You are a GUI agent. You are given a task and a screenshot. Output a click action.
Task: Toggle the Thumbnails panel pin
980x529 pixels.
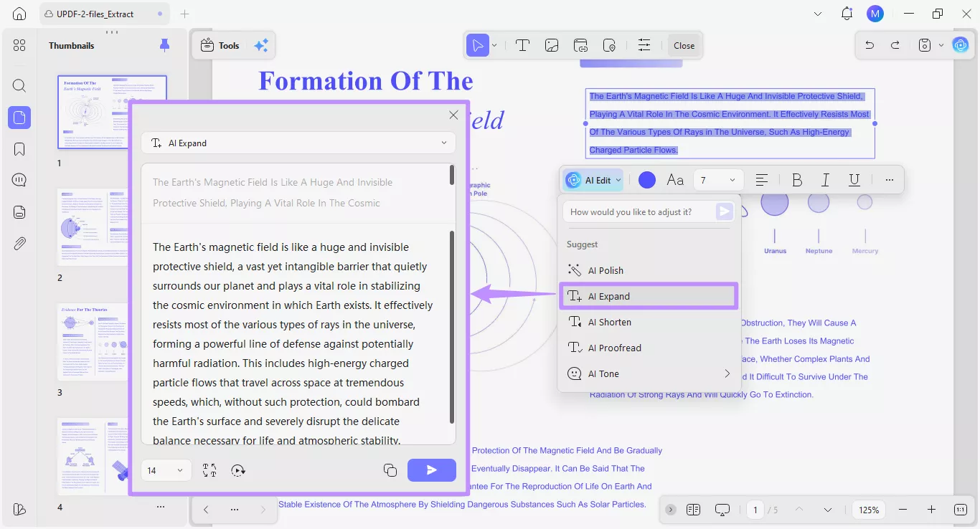pyautogui.click(x=164, y=45)
